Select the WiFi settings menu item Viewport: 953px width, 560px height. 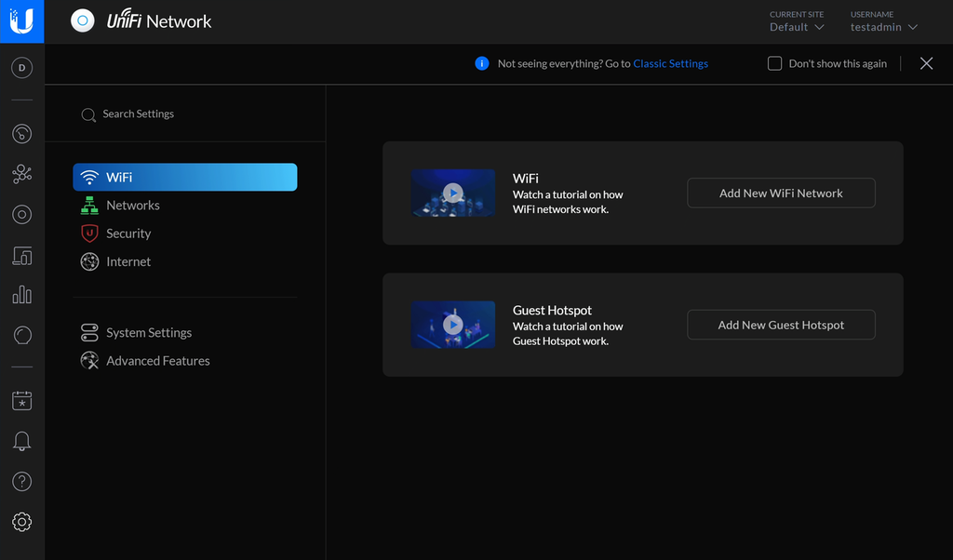click(x=185, y=178)
